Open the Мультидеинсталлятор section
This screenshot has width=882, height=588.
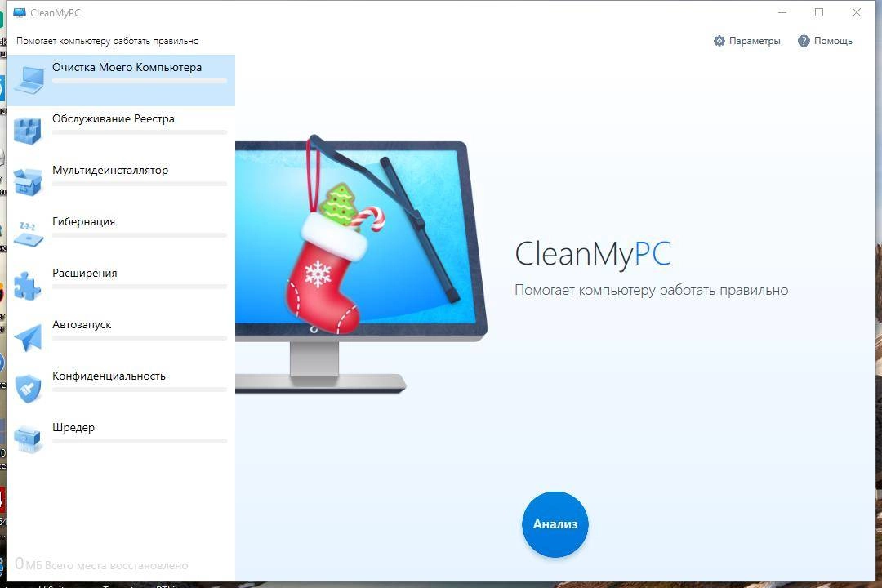[120, 183]
